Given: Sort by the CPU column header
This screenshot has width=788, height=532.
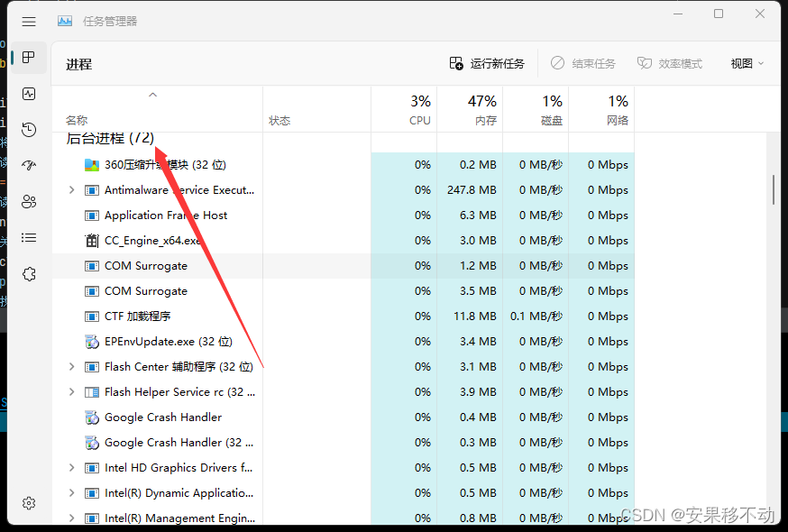Looking at the screenshot, I should [404, 109].
